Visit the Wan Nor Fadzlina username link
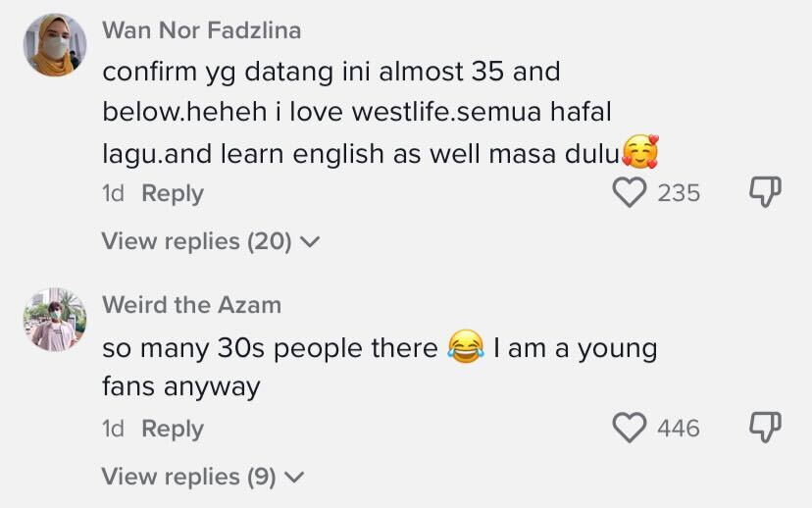This screenshot has height=508, width=812. pyautogui.click(x=202, y=30)
